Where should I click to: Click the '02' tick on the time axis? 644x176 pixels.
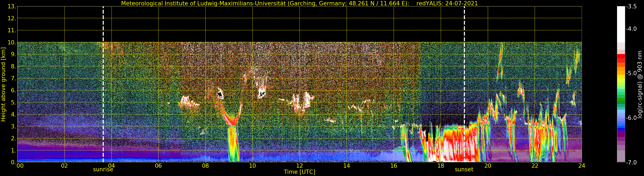tap(64, 166)
